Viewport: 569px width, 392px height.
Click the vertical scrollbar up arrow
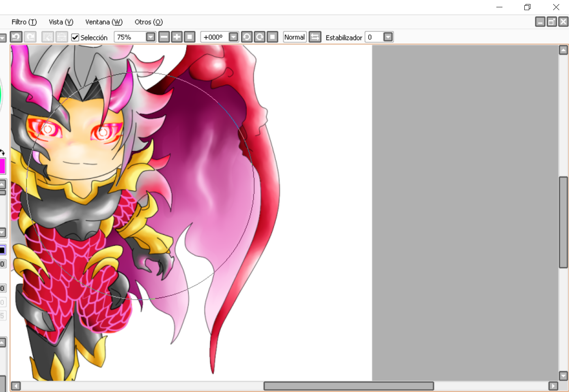(563, 50)
